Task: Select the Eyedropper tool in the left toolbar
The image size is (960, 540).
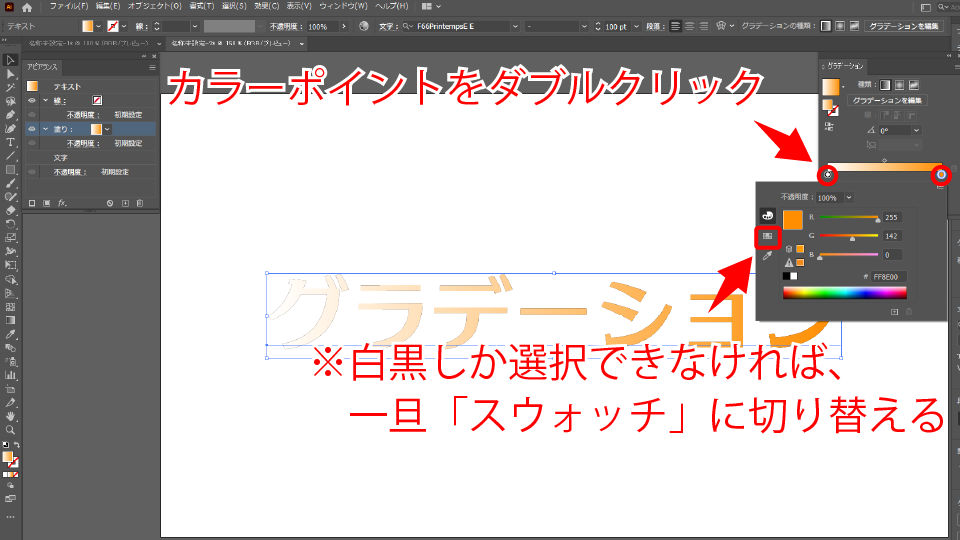Action: [10, 334]
